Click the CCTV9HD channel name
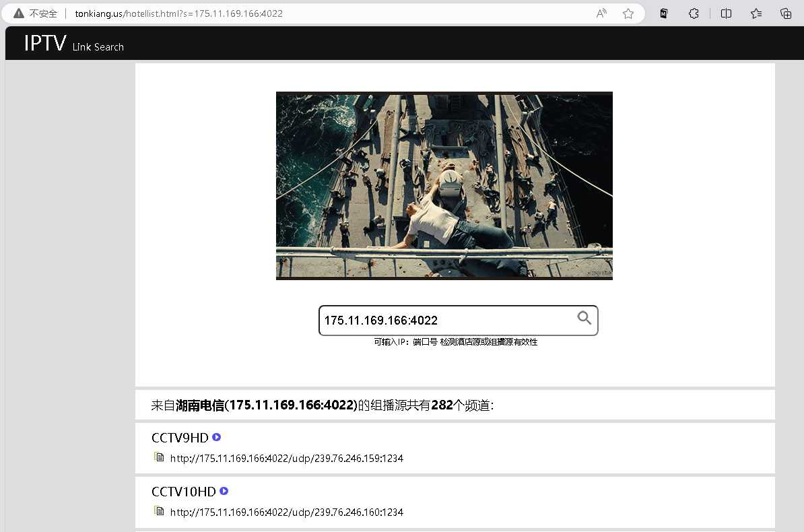 click(180, 438)
